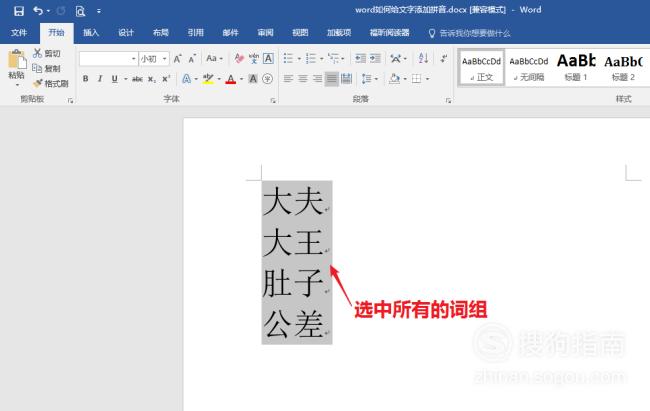Toggle bold formatting
This screenshot has height=411, width=650.
85,79
